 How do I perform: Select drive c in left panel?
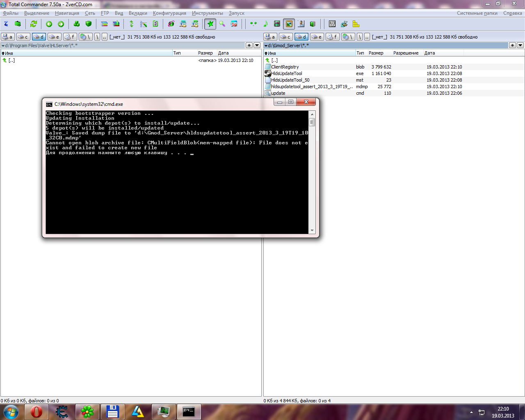click(x=23, y=37)
